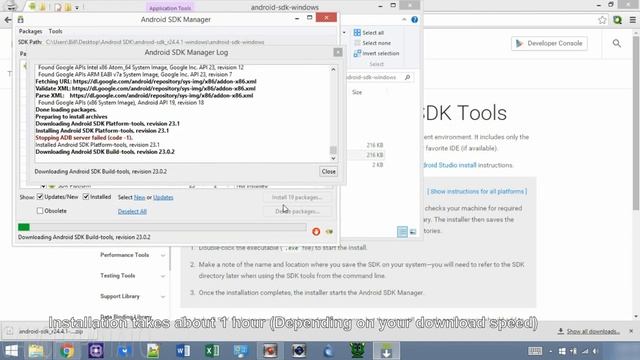This screenshot has width=640, height=360.
Task: Click the Updates link
Action: point(163,197)
